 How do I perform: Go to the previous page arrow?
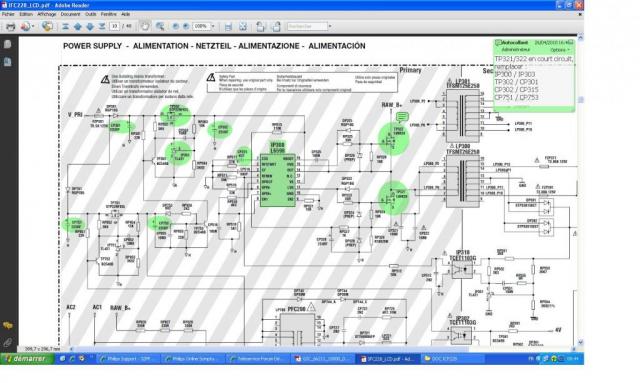[78, 27]
